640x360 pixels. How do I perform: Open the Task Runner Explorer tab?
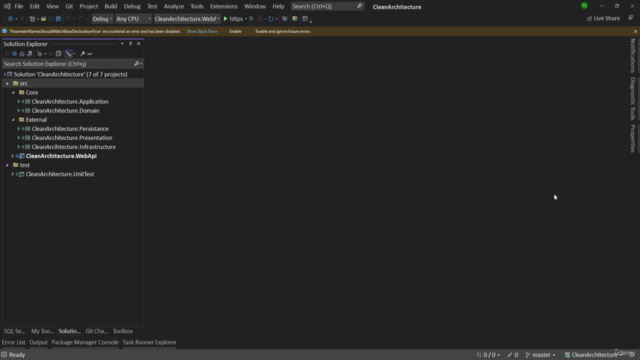pyautogui.click(x=149, y=342)
